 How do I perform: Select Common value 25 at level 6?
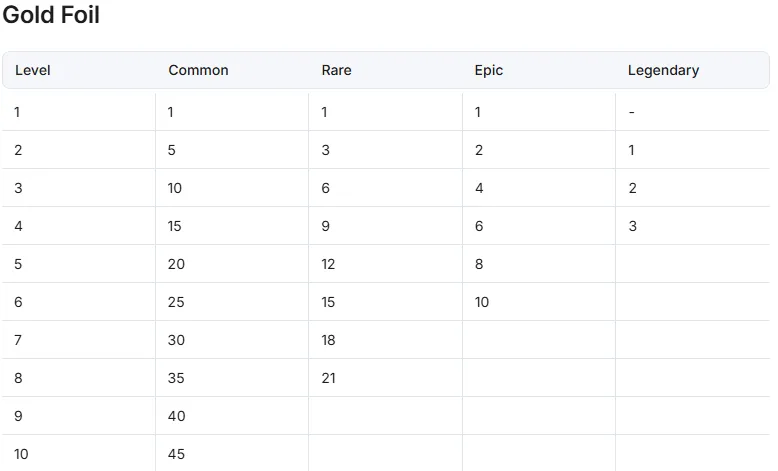[x=176, y=302]
